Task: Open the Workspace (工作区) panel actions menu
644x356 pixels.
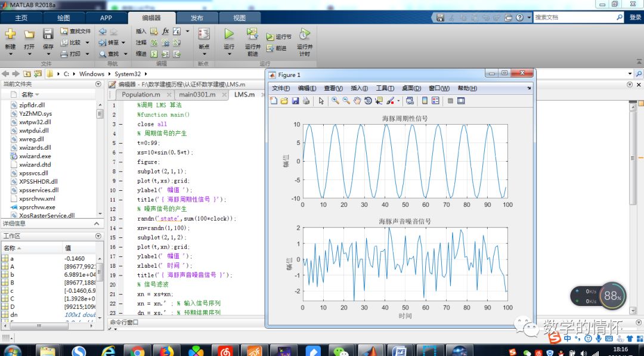Action: pyautogui.click(x=98, y=236)
